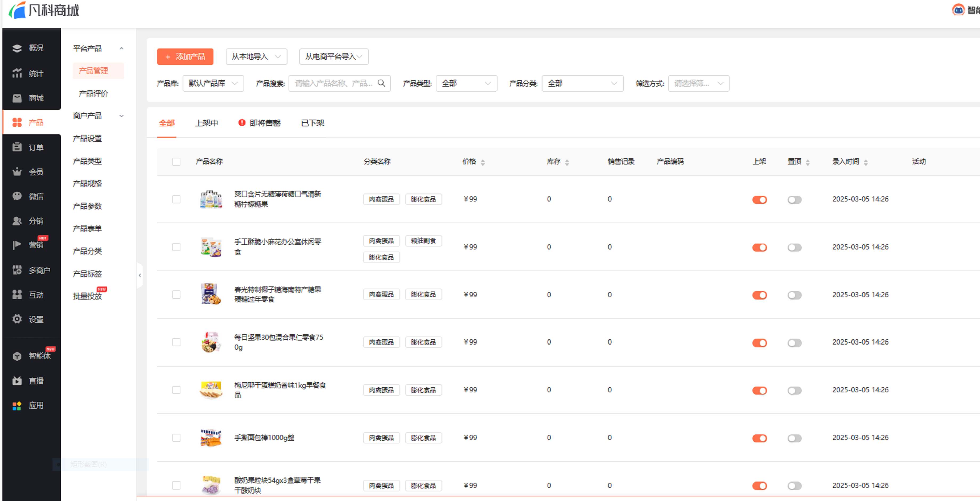Open the 概况 overview sidebar icon

point(17,48)
